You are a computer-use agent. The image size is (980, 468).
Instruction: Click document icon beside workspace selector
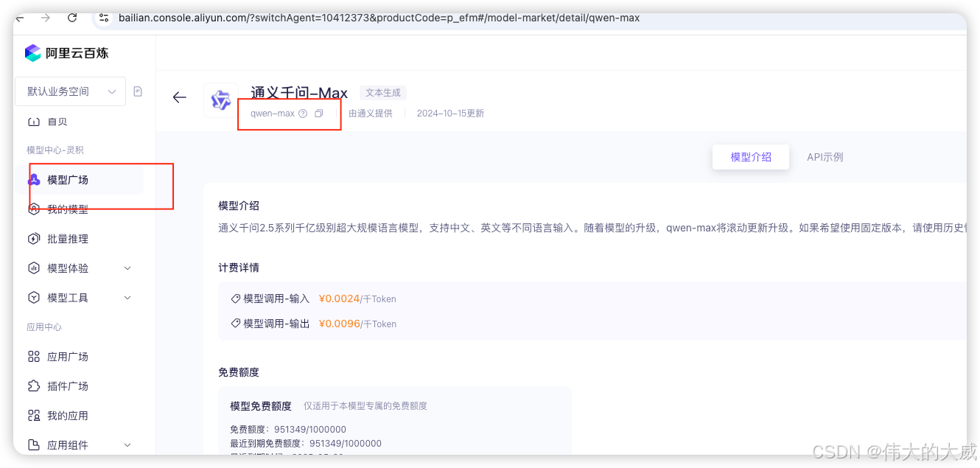[x=138, y=91]
